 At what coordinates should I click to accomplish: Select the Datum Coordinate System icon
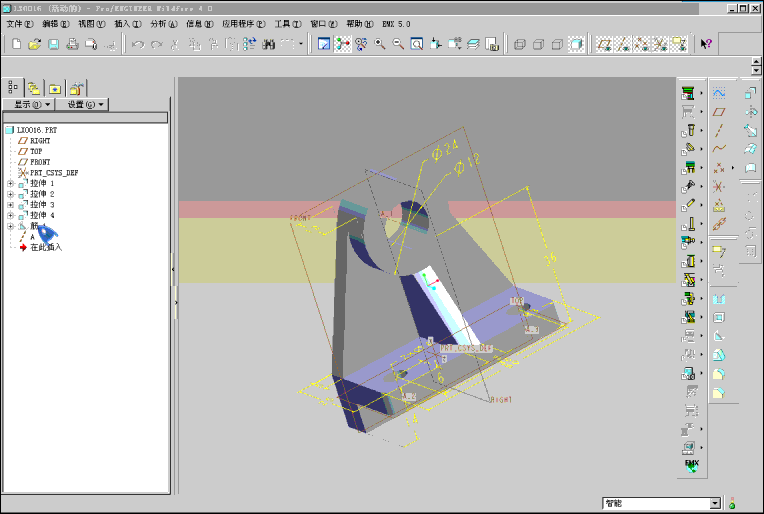719,187
